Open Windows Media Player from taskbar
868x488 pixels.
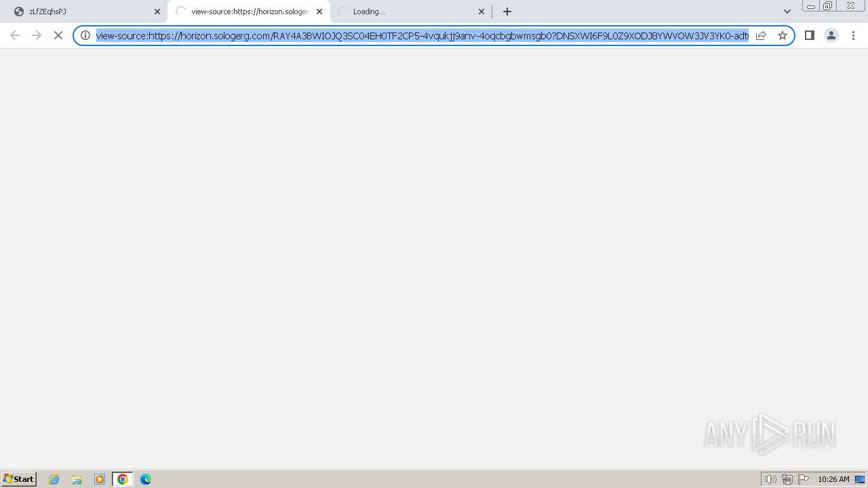100,479
